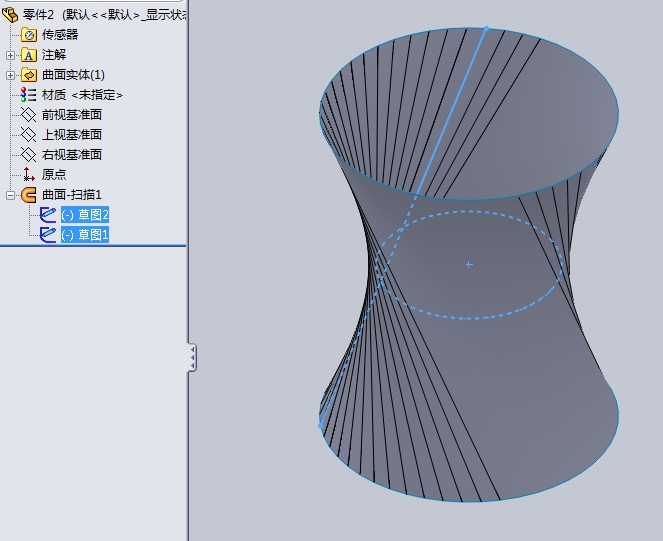This screenshot has height=541, width=663.
Task: Select the 上视基准面 label
Action: click(72, 135)
